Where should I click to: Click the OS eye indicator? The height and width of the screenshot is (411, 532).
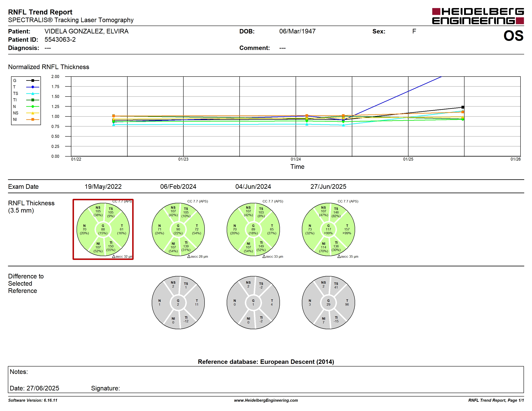point(513,35)
